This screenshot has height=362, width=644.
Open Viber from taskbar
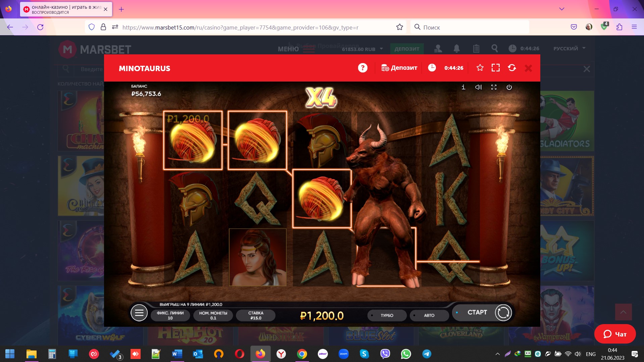coord(385,354)
